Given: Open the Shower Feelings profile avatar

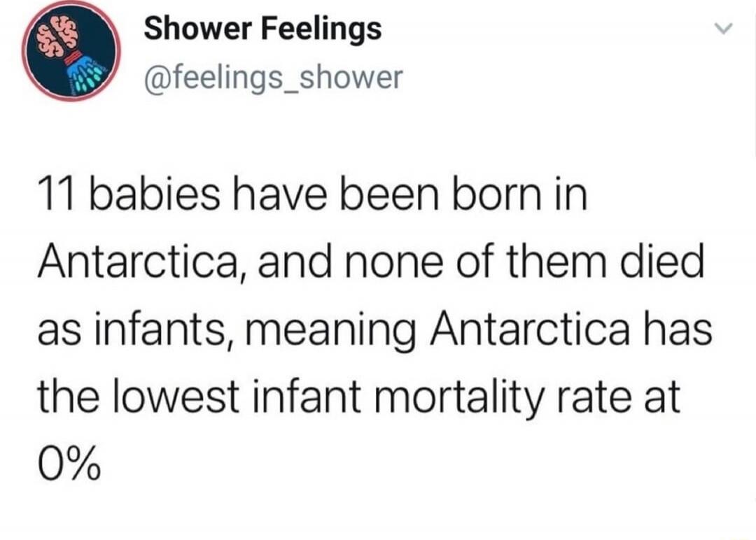Looking at the screenshot, I should point(71,50).
